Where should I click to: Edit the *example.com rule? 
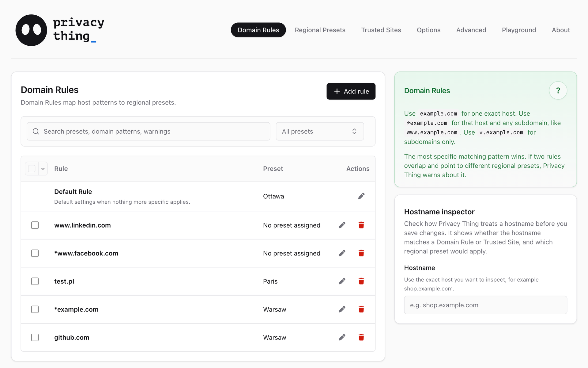point(342,309)
